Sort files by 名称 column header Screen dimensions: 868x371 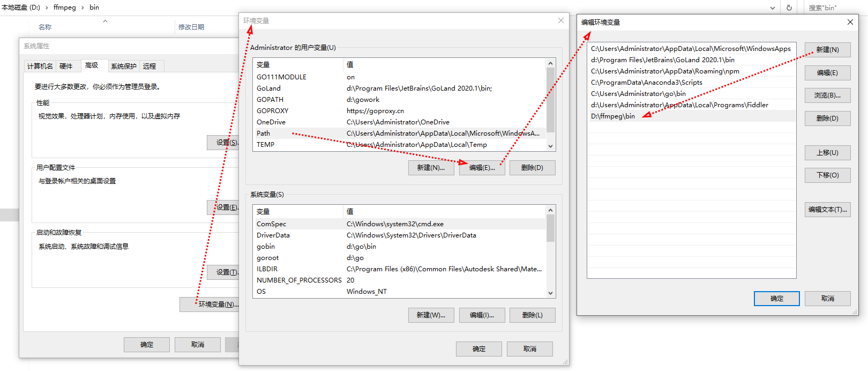click(x=45, y=27)
